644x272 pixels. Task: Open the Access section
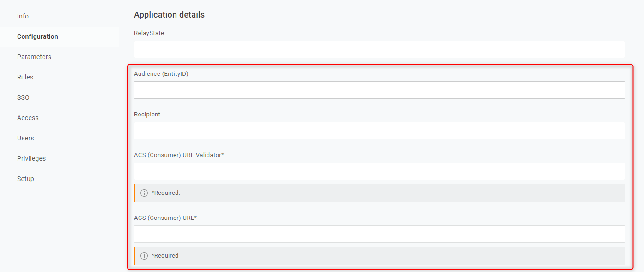[x=28, y=118]
